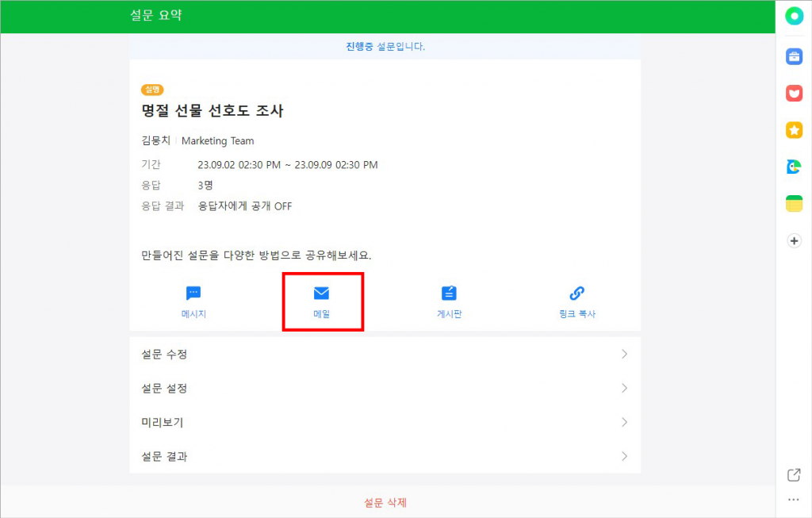This screenshot has height=518, width=812.
Task: Click the 3명 response count
Action: 205,186
